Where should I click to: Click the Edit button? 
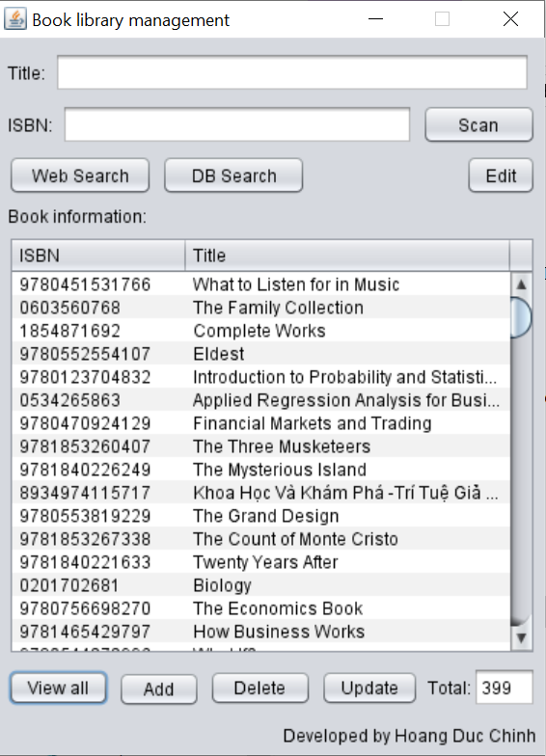pyautogui.click(x=501, y=175)
